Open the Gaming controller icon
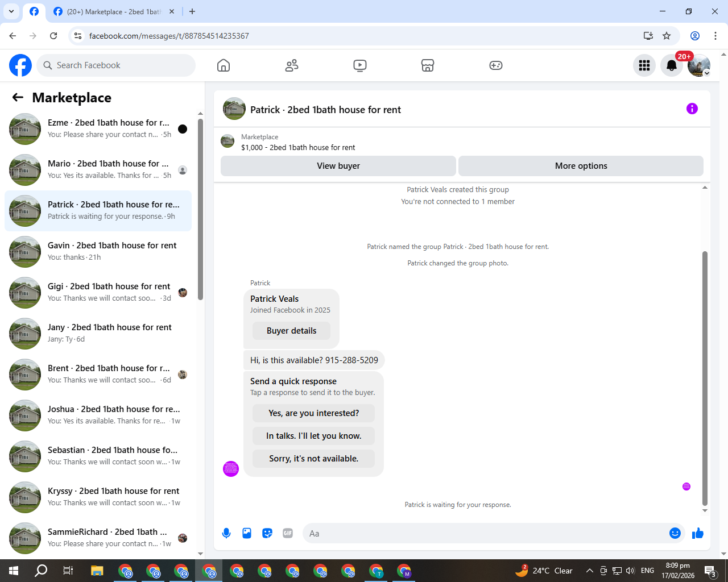728x582 pixels. (496, 65)
